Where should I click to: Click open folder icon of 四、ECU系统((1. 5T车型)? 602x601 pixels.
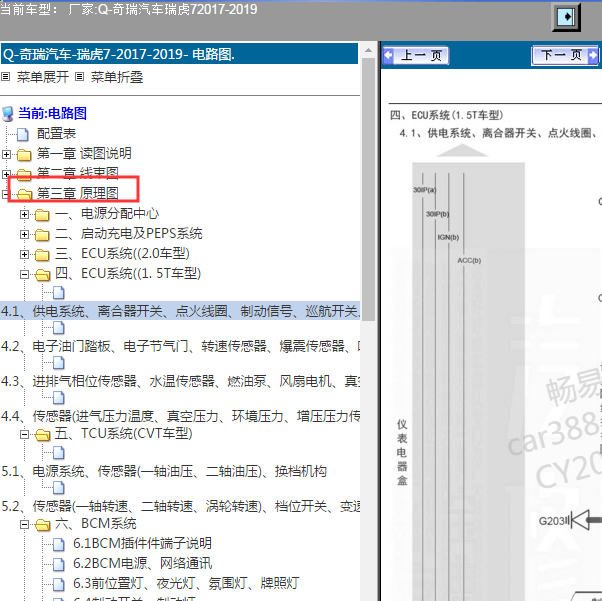(x=42, y=275)
